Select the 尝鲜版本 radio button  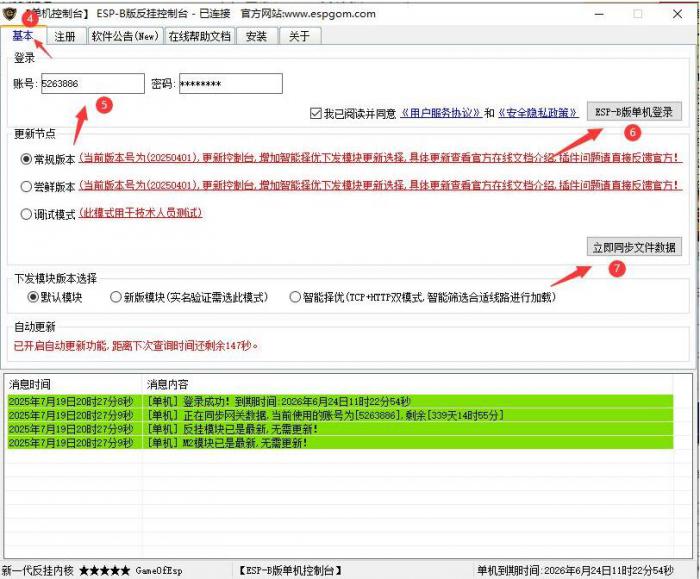point(26,186)
